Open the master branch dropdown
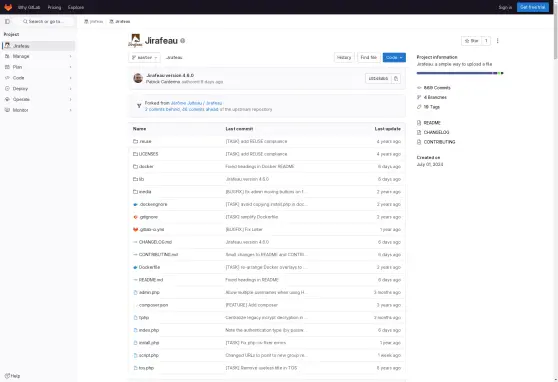Screen dimensions: 558x382 pyautogui.click(x=144, y=57)
